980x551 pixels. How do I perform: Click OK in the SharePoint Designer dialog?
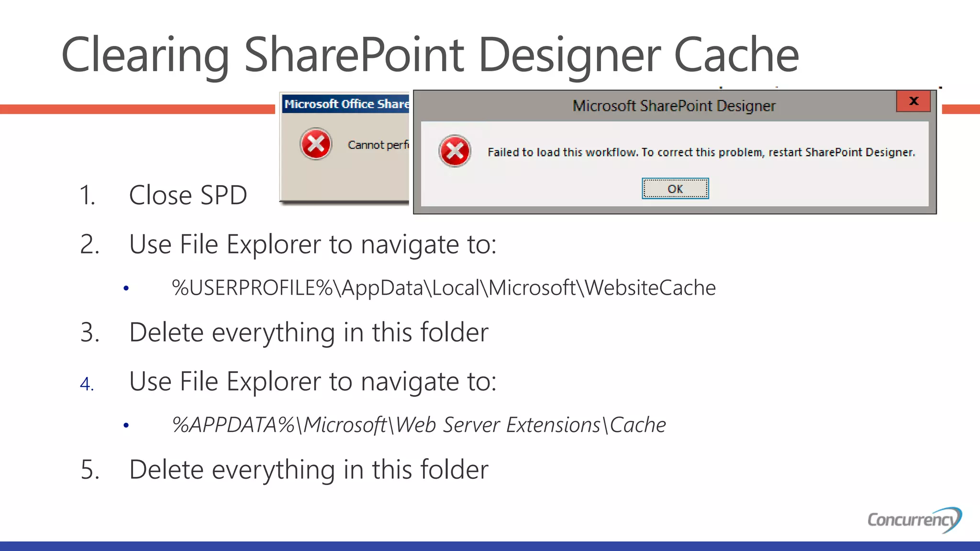[x=675, y=188]
